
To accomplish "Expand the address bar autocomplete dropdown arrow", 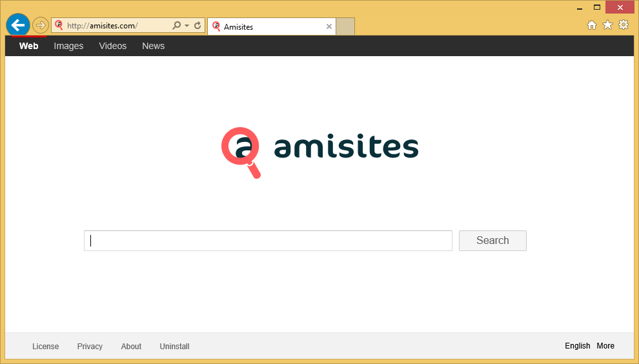I will click(x=187, y=26).
